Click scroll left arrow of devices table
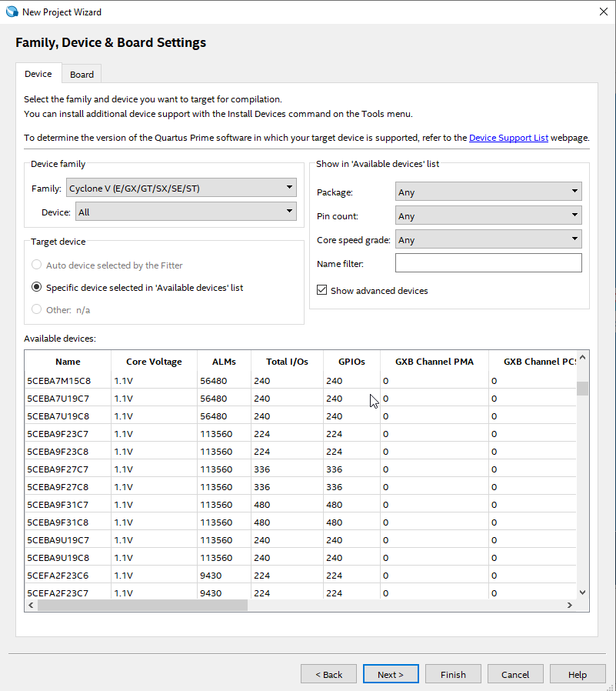The height and width of the screenshot is (691, 616). pos(30,606)
